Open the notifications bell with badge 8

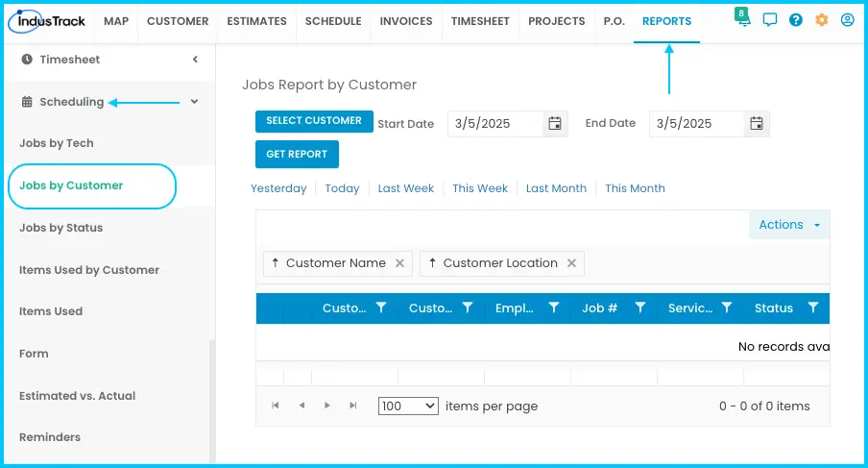[742, 17]
